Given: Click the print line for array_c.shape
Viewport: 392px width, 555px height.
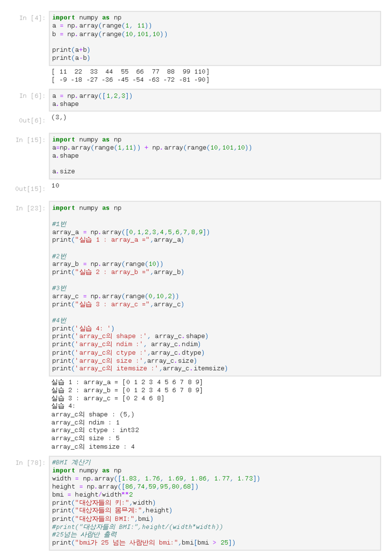Looking at the screenshot, I should tap(130, 336).
